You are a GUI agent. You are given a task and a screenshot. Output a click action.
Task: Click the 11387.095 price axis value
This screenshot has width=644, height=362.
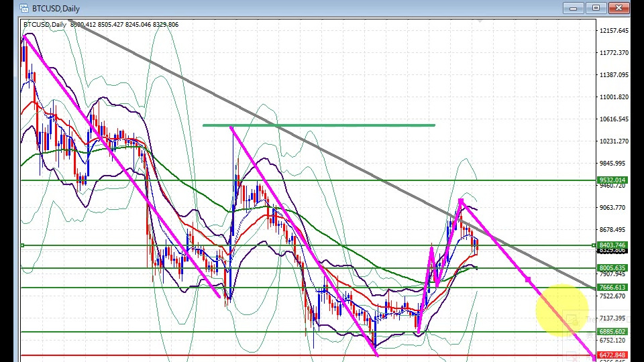pyautogui.click(x=614, y=75)
